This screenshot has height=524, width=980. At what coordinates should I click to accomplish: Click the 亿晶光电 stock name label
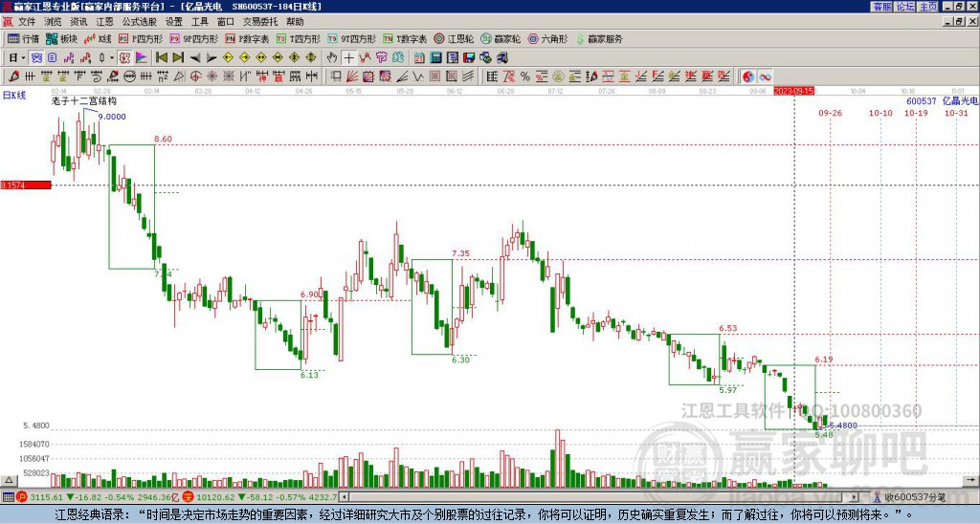click(x=960, y=100)
